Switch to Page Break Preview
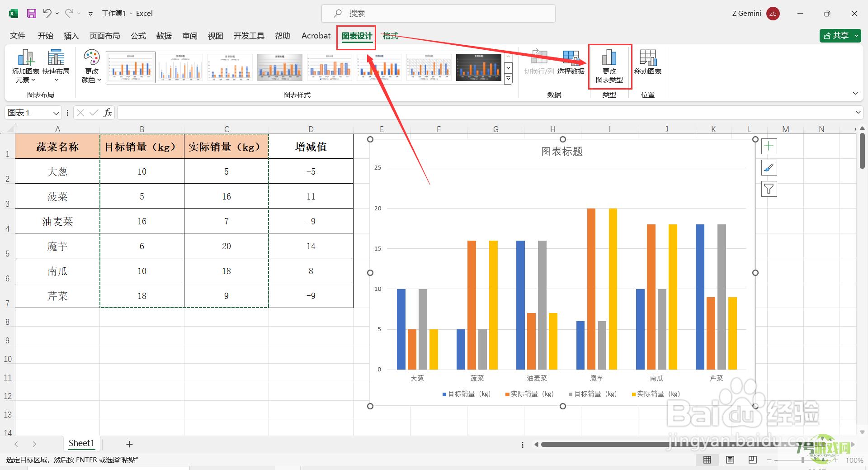This screenshot has width=868, height=470. pyautogui.click(x=752, y=460)
